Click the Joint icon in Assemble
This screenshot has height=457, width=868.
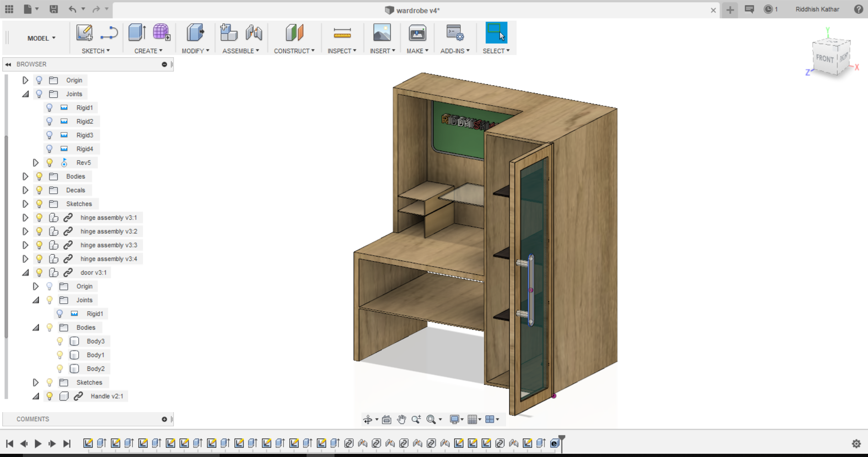coord(253,33)
